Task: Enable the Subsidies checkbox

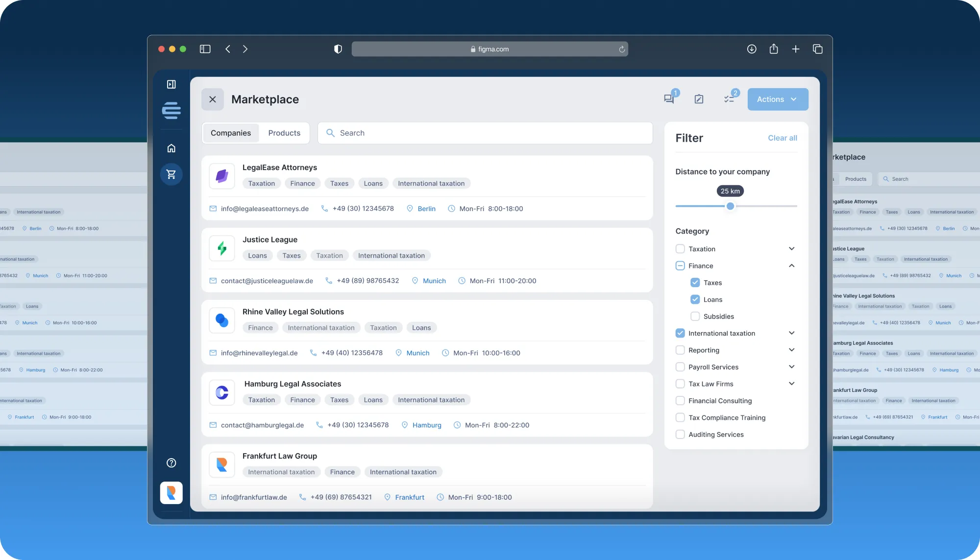Action: click(695, 317)
